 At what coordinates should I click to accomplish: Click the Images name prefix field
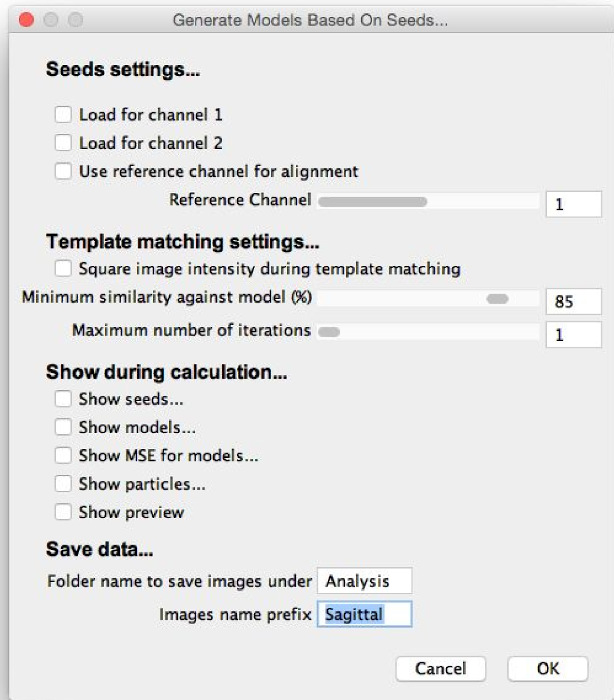click(x=364, y=614)
